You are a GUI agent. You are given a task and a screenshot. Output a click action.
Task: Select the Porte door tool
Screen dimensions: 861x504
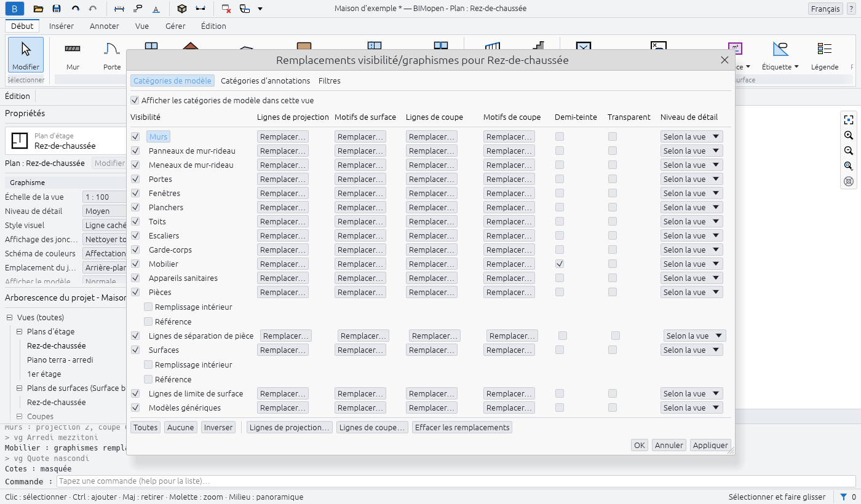coord(112,55)
